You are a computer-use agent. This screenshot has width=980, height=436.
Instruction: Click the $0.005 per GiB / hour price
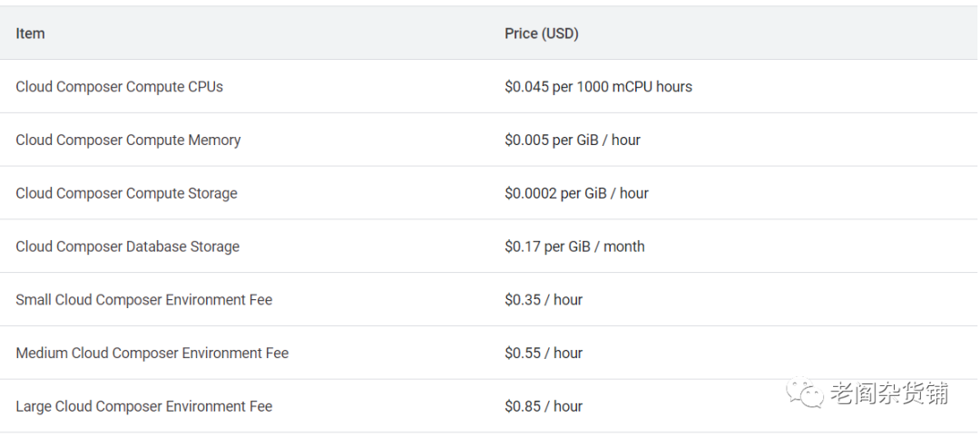(573, 140)
